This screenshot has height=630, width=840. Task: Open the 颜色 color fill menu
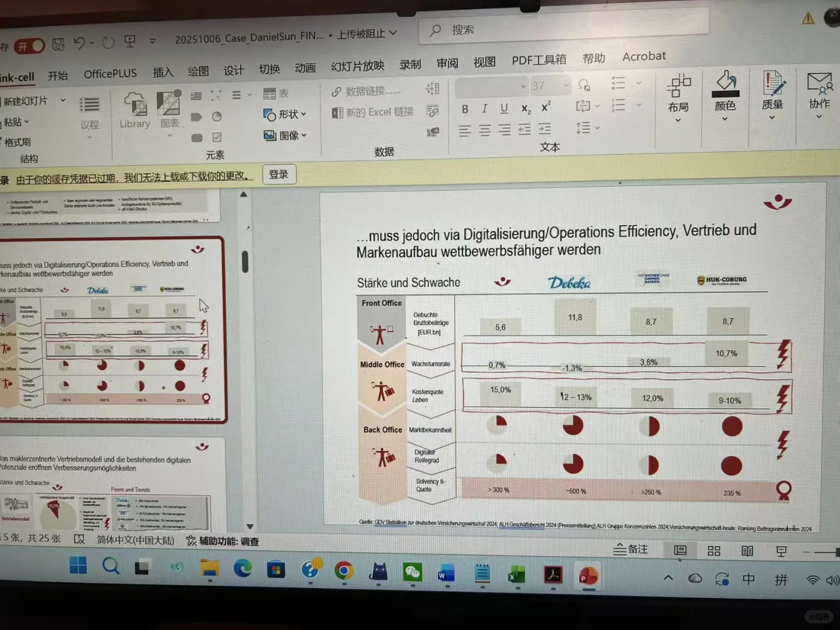(725, 95)
